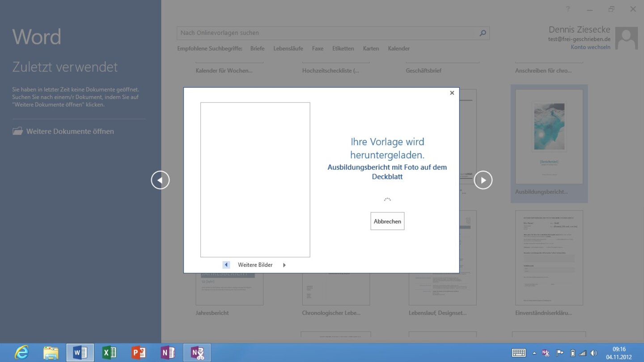Go to the next image in Weitere Bilder

(284, 265)
